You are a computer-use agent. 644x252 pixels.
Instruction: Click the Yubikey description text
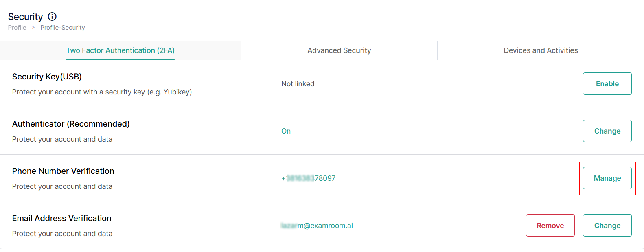pyautogui.click(x=103, y=92)
